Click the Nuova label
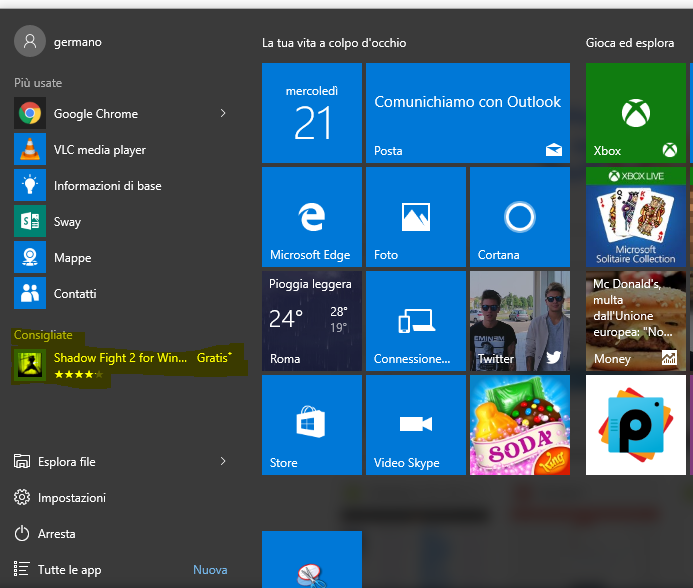The height and width of the screenshot is (588, 693). (210, 569)
